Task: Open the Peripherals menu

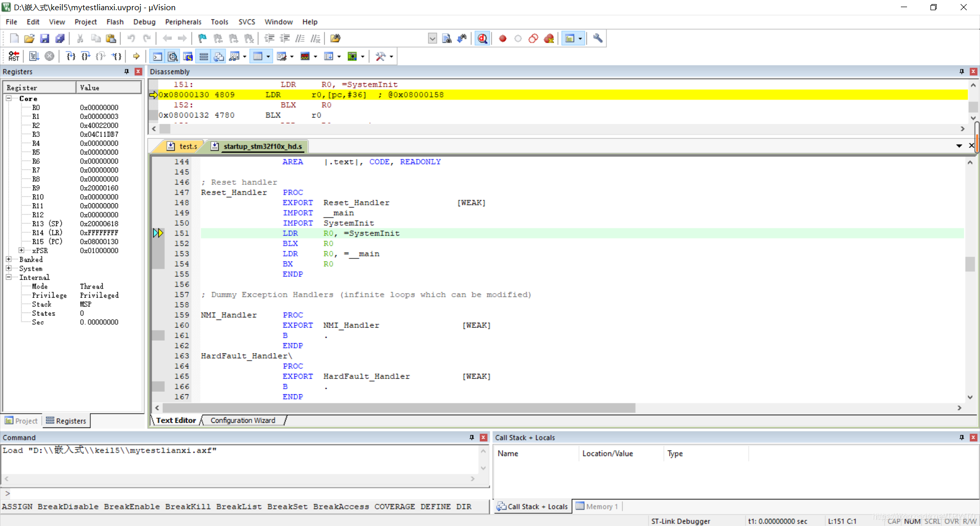Action: coord(183,22)
